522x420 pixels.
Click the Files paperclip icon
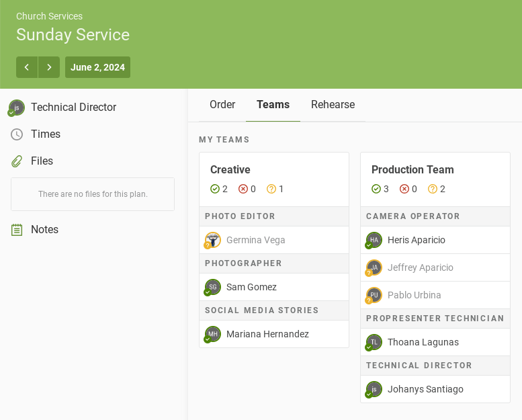point(17,161)
